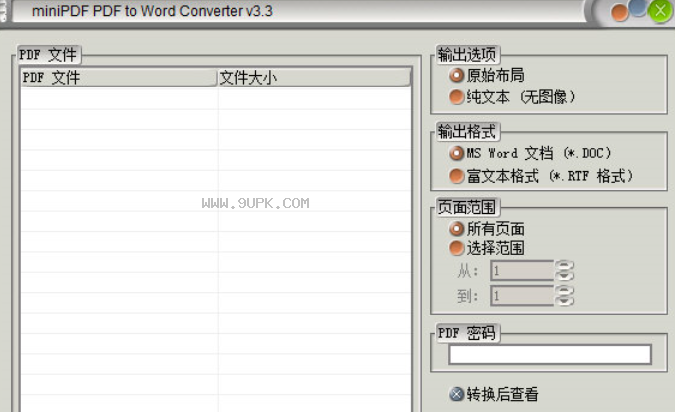Click the 从 page number field
This screenshot has height=412, width=675.
(x=522, y=271)
